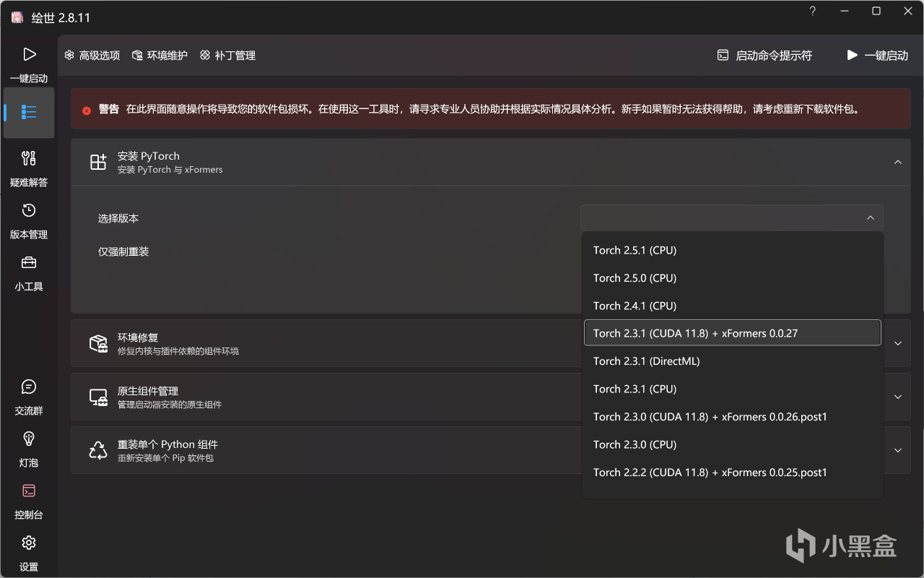This screenshot has width=924, height=578.
Task: Click the 绘世 app logo icon
Action: tap(17, 17)
